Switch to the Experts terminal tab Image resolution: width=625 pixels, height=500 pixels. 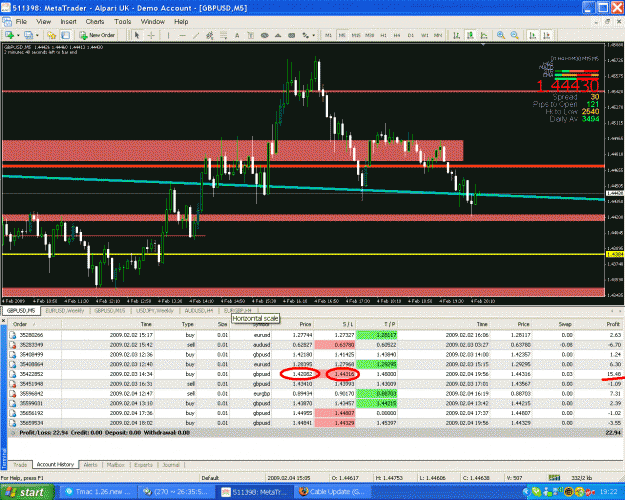point(143,465)
